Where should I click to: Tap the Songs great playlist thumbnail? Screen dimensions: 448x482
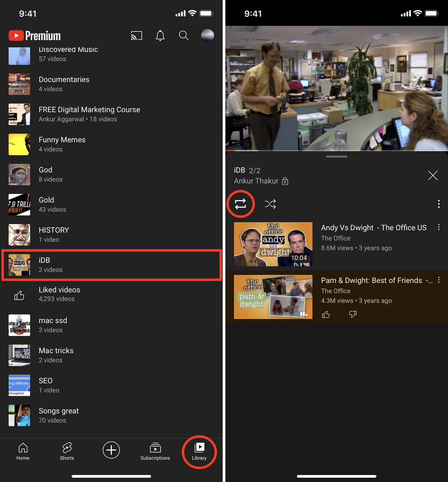19,416
